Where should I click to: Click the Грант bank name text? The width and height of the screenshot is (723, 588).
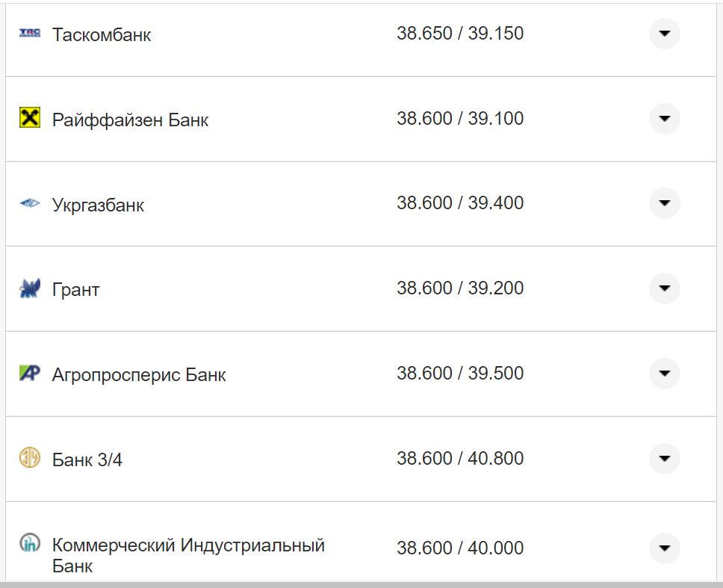click(x=75, y=289)
